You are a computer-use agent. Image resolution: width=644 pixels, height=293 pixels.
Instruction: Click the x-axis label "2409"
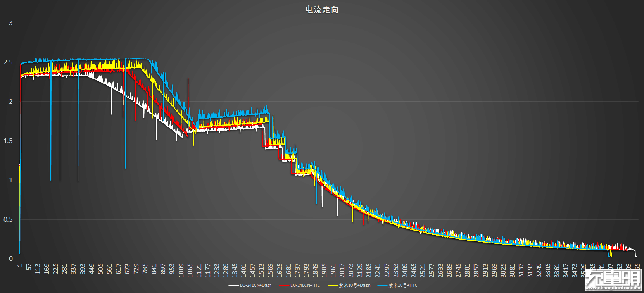405,270
